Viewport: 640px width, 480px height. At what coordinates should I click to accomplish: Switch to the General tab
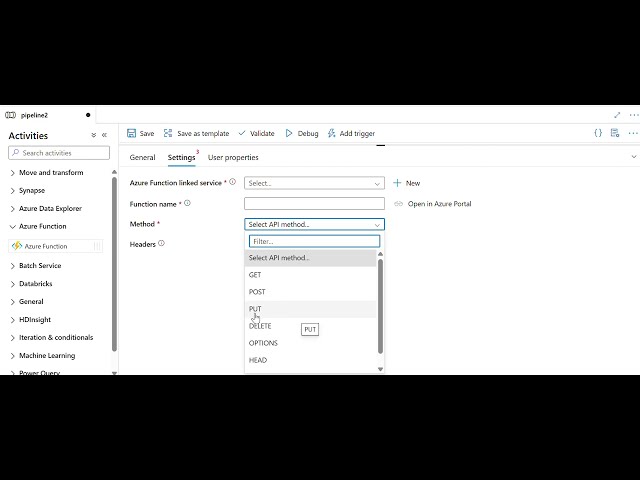pyautogui.click(x=142, y=158)
